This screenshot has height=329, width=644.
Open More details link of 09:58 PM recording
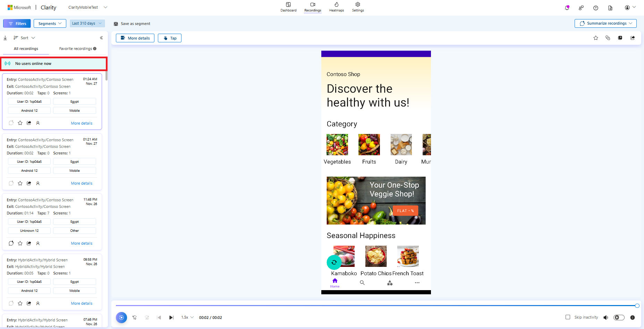(82, 303)
